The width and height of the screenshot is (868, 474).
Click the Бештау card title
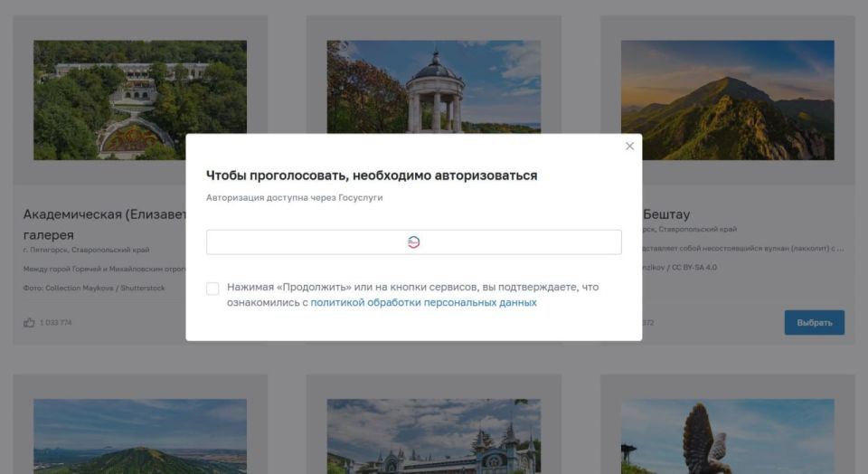click(x=667, y=214)
